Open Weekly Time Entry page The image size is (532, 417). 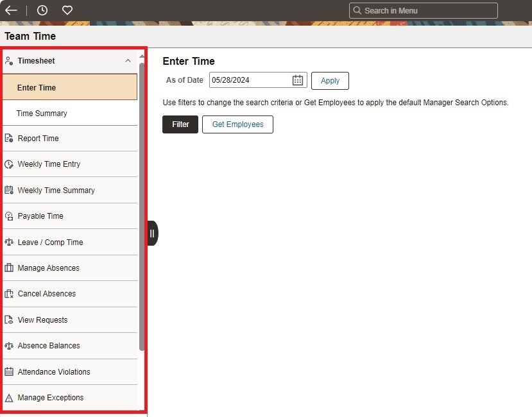pyautogui.click(x=49, y=164)
